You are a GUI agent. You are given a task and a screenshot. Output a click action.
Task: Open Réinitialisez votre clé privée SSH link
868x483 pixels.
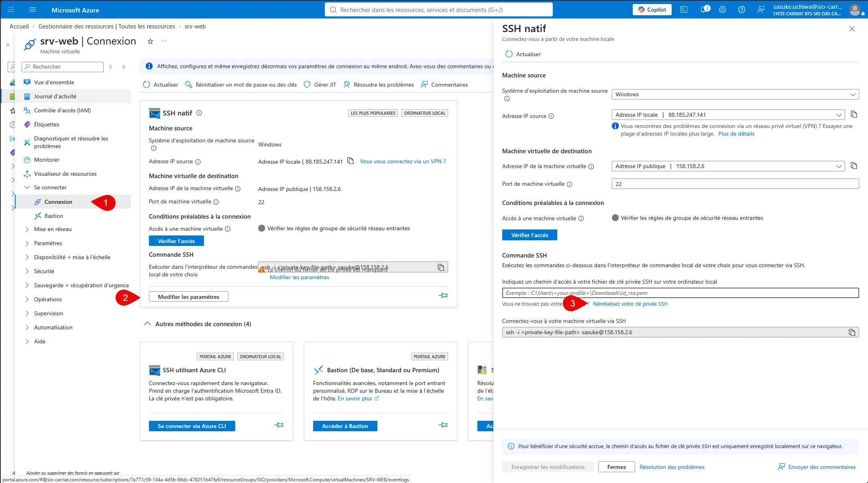coord(630,304)
